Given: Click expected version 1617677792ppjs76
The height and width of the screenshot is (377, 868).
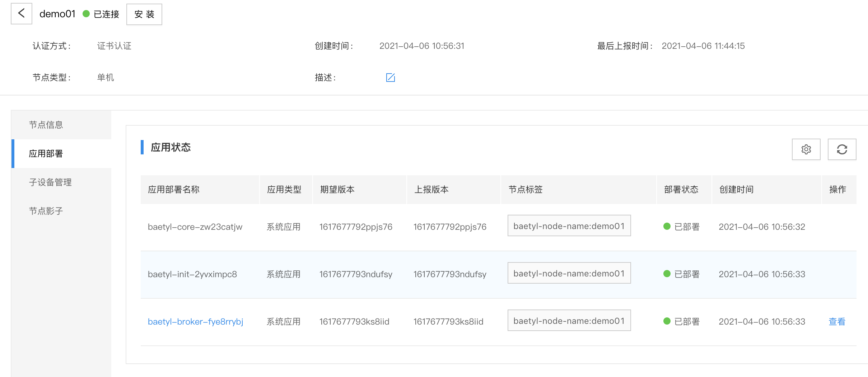Looking at the screenshot, I should [x=356, y=227].
